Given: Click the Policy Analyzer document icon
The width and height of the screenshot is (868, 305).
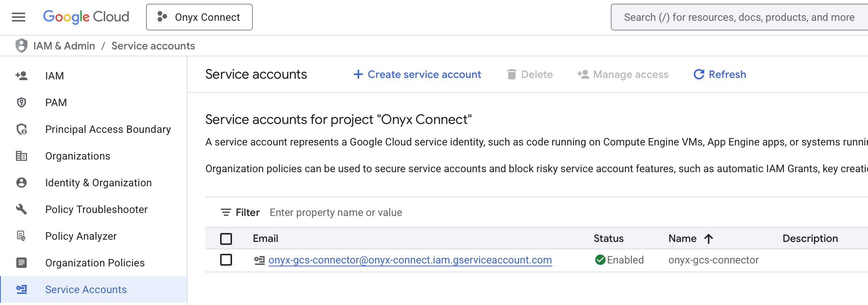Looking at the screenshot, I should pos(21,236).
